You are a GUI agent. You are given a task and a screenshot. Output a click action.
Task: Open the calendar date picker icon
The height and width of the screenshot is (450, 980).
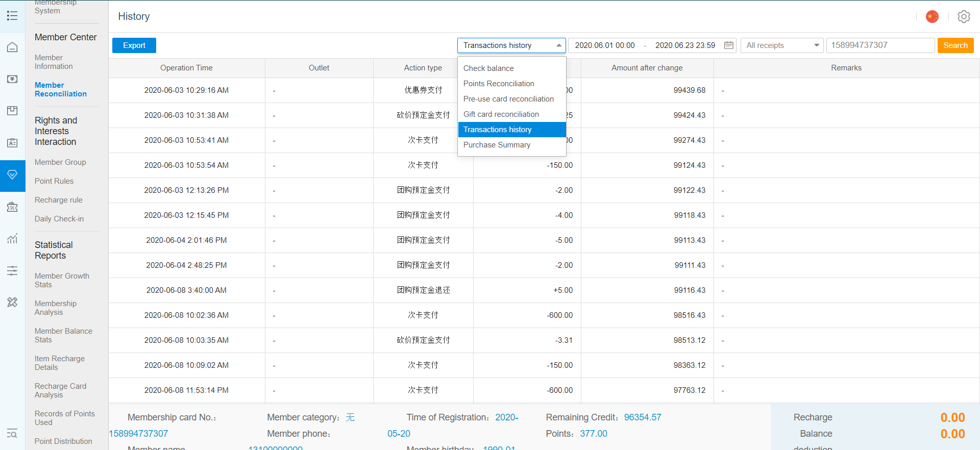coord(729,45)
